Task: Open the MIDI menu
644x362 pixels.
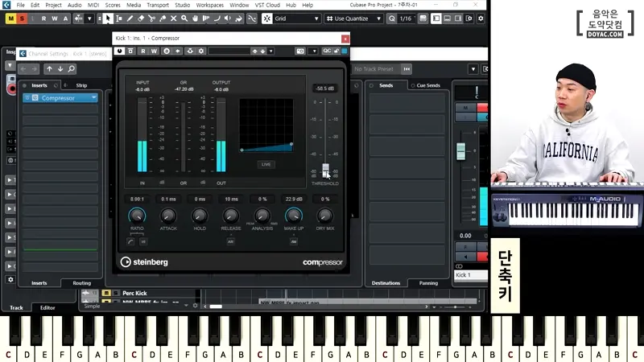Action: (x=93, y=5)
